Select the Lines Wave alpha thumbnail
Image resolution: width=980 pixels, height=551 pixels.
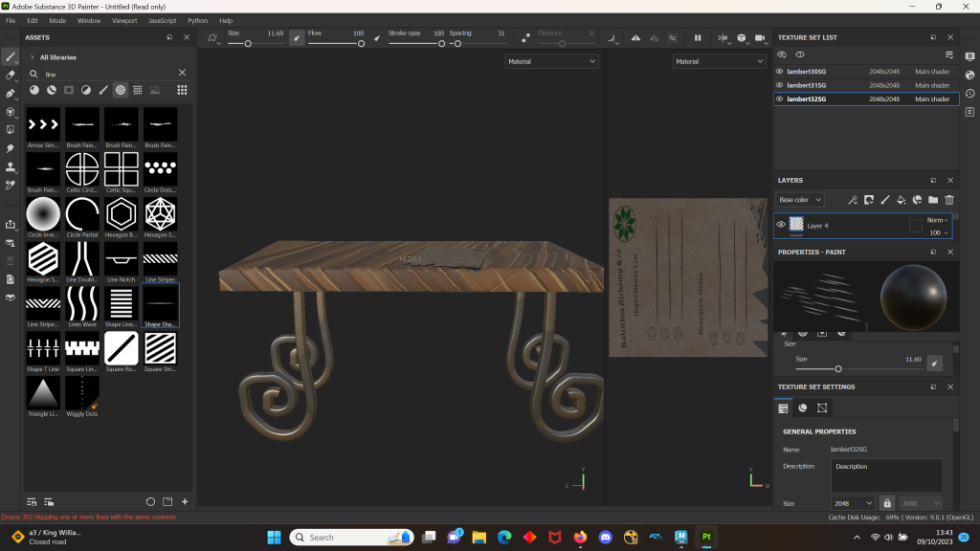[x=82, y=303]
